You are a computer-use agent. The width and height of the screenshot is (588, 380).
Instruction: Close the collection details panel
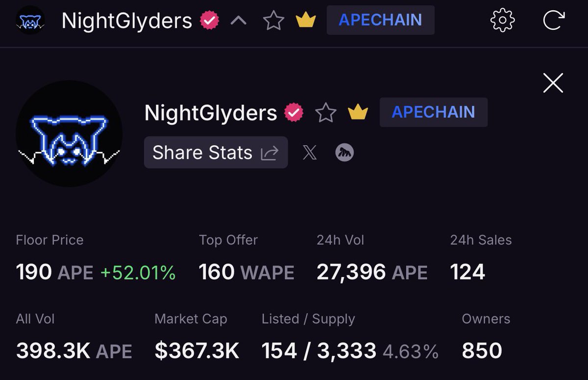point(553,83)
